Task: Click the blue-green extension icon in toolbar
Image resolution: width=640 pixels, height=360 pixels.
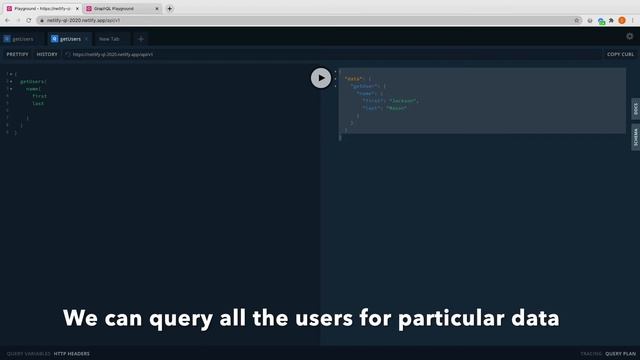Action: [601, 21]
